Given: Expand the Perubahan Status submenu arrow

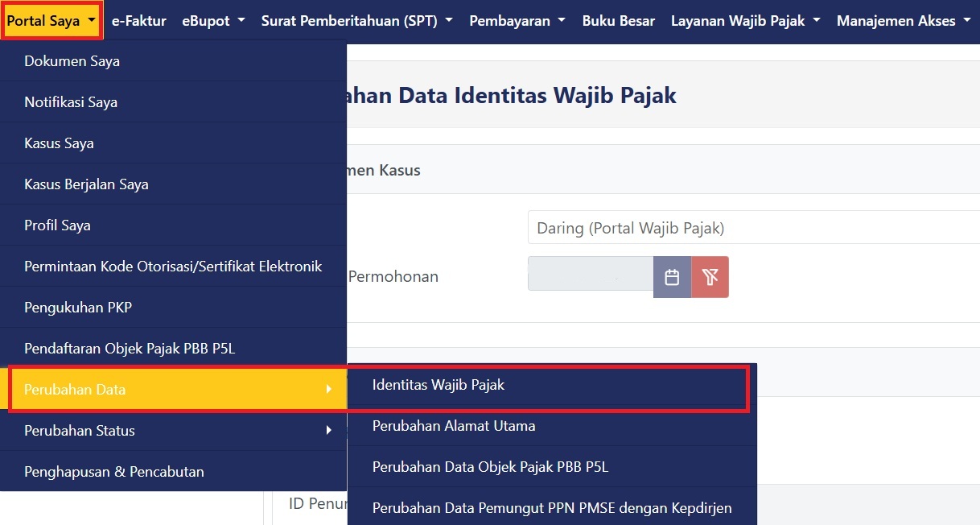Looking at the screenshot, I should click(x=328, y=431).
